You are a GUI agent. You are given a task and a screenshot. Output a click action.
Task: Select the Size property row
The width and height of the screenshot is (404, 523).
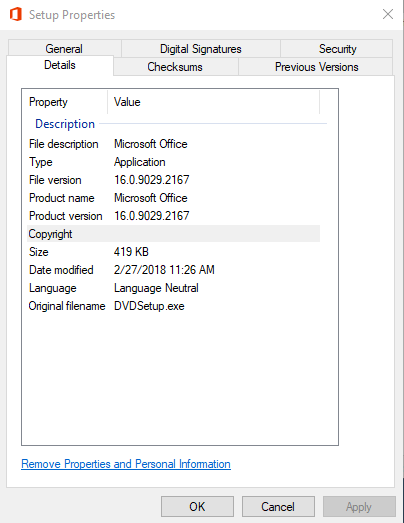pos(173,252)
